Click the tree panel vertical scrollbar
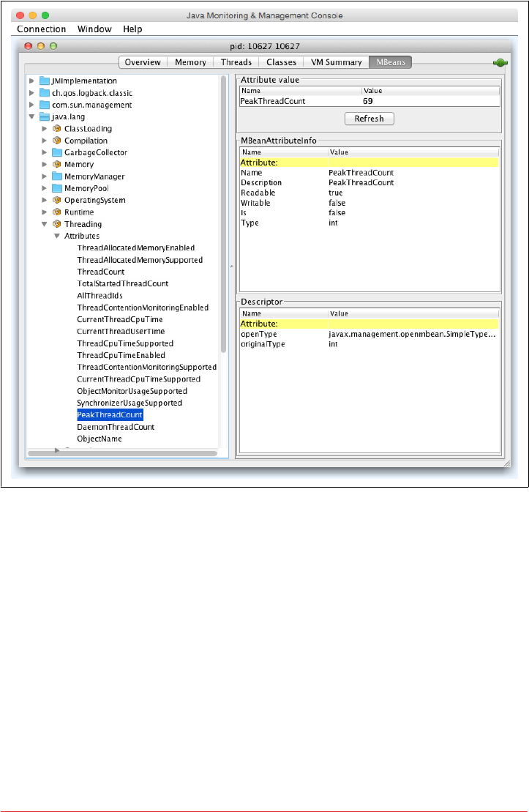Viewport: 529px width, 812px height. tap(224, 215)
